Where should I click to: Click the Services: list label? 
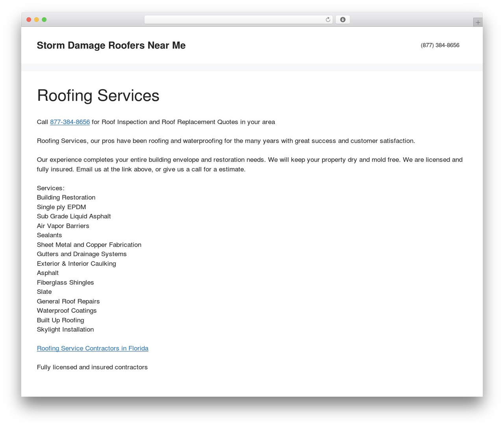(50, 188)
